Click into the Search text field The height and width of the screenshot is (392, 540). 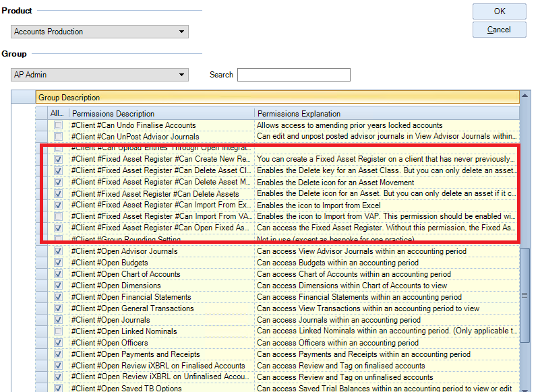click(294, 75)
